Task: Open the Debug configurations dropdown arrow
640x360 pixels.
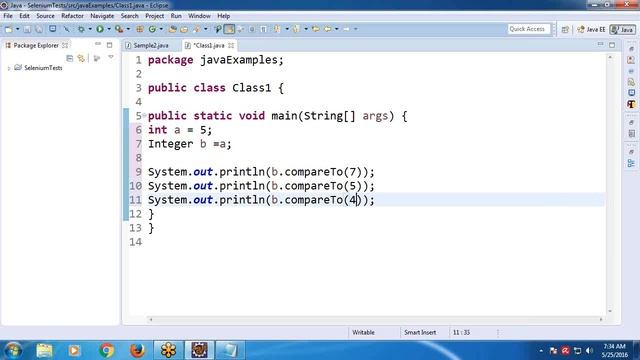Action: point(90,29)
